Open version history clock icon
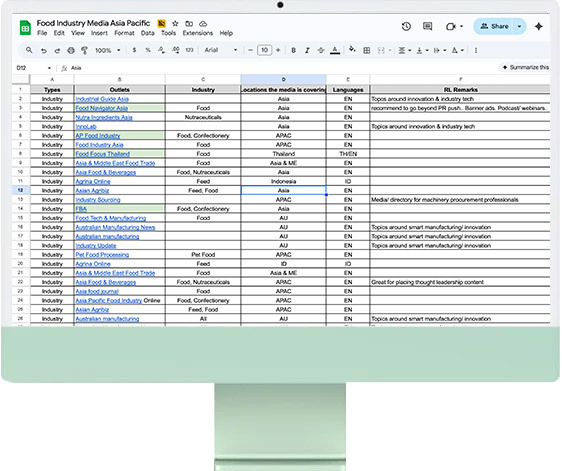 click(406, 26)
